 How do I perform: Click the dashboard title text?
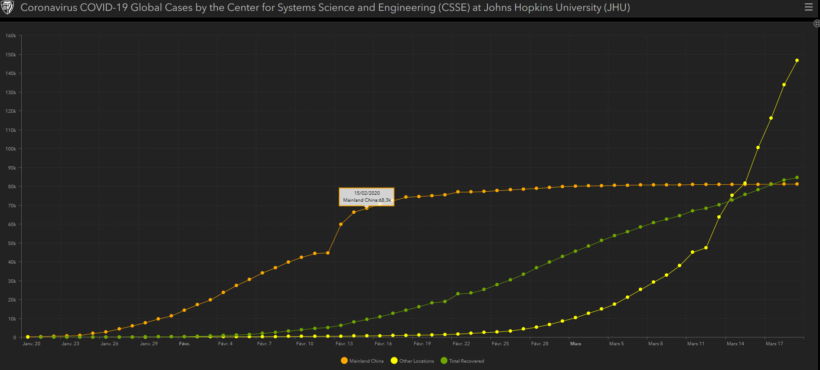click(x=325, y=8)
